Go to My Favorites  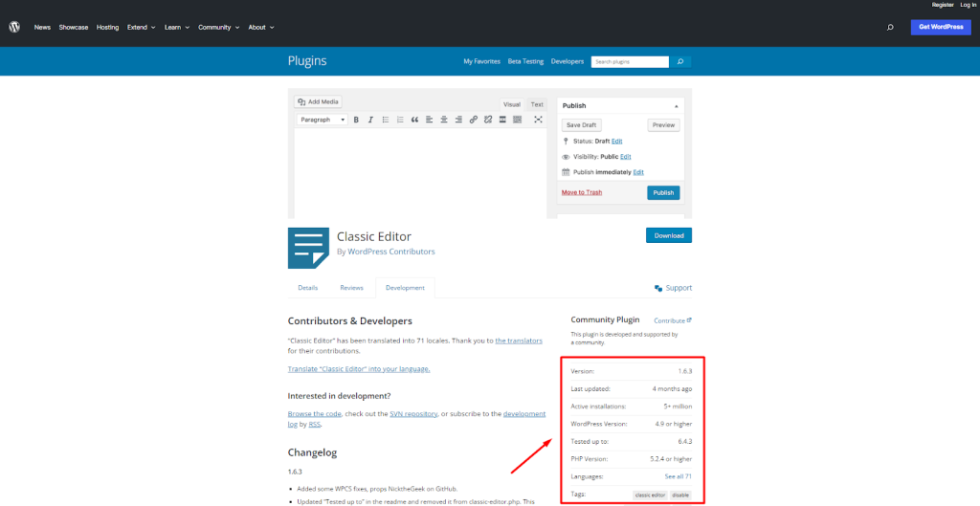[482, 62]
